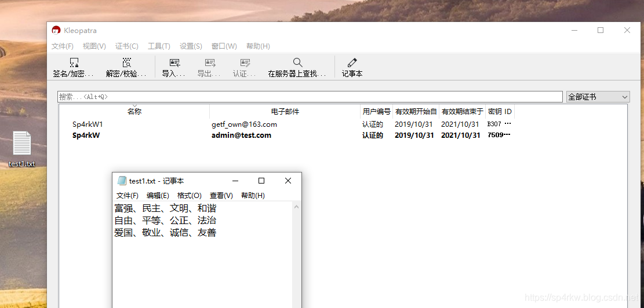Viewport: 644px width, 308px height.
Task: Open the Certificates (证书) menu
Action: click(126, 46)
